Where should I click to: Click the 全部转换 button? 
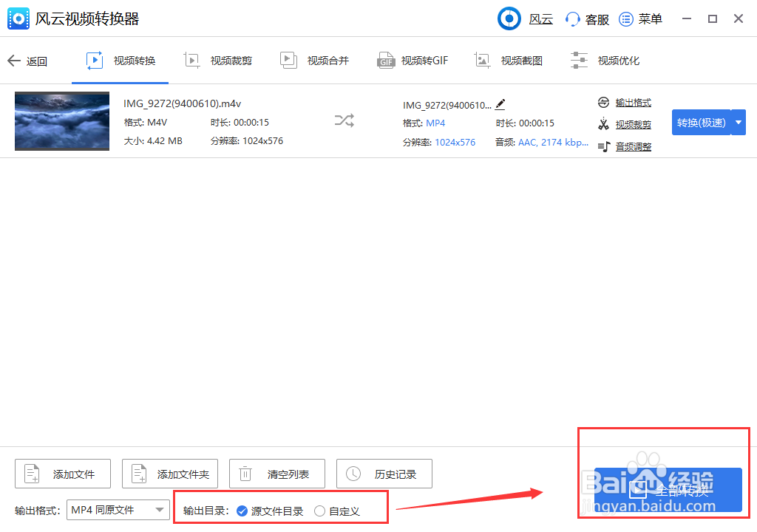click(x=668, y=490)
